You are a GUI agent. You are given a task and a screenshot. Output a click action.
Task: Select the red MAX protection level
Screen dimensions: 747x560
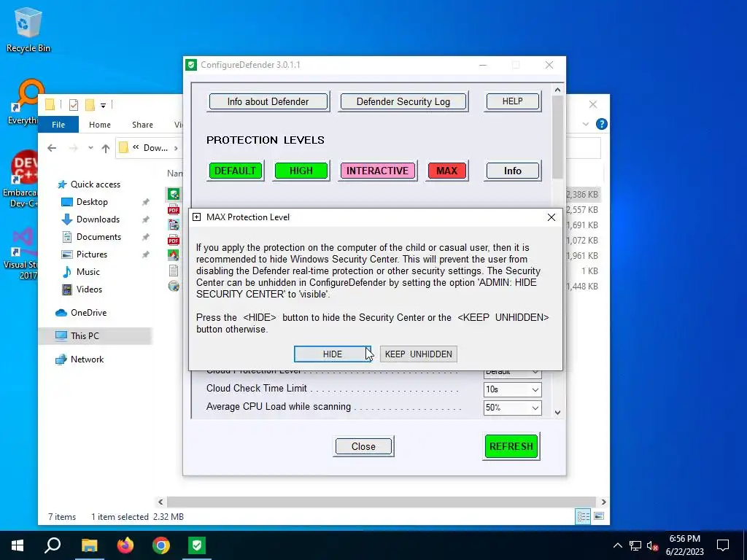[x=447, y=171]
